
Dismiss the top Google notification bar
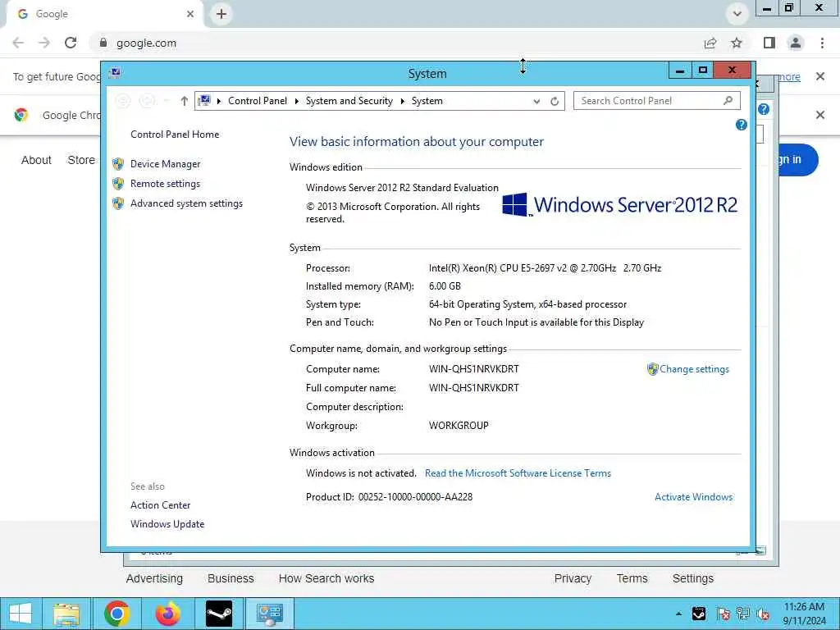(x=819, y=76)
